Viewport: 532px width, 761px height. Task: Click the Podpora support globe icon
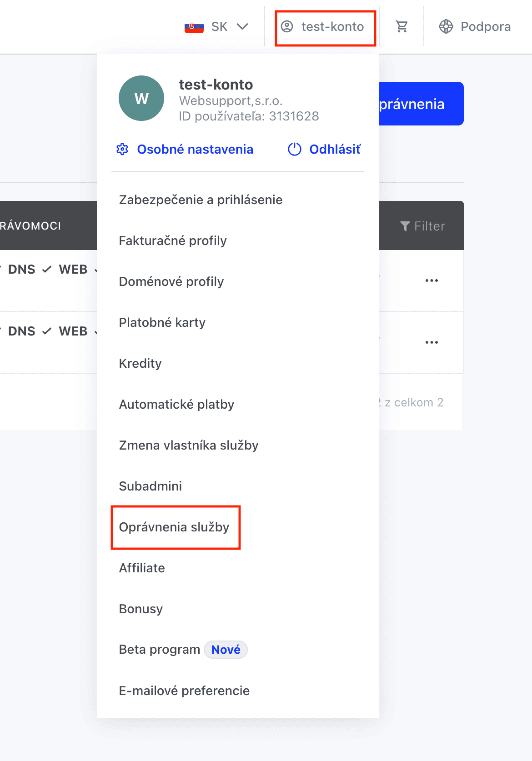pyautogui.click(x=446, y=27)
